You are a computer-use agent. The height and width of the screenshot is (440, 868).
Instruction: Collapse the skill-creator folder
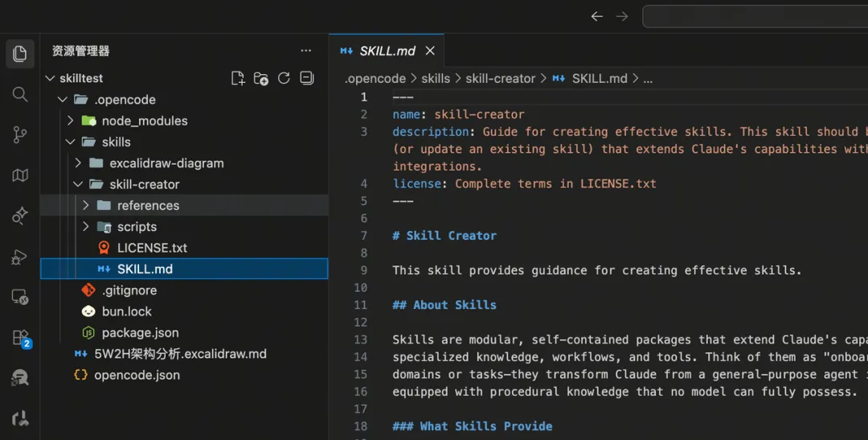tap(78, 184)
